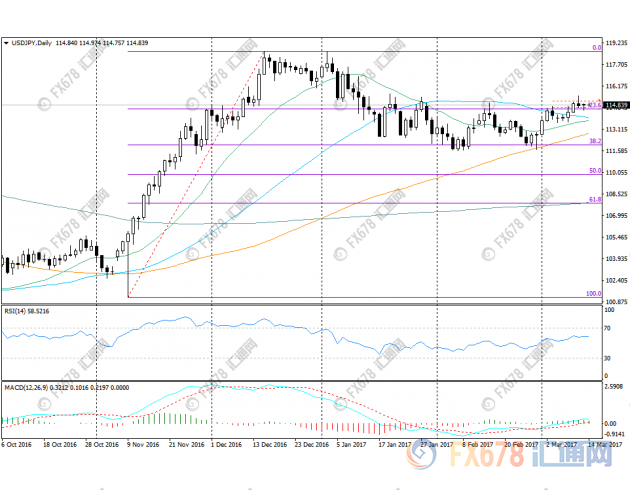The image size is (630, 490).
Task: Select the 100.0 Fibonacci level label
Action: point(592,294)
